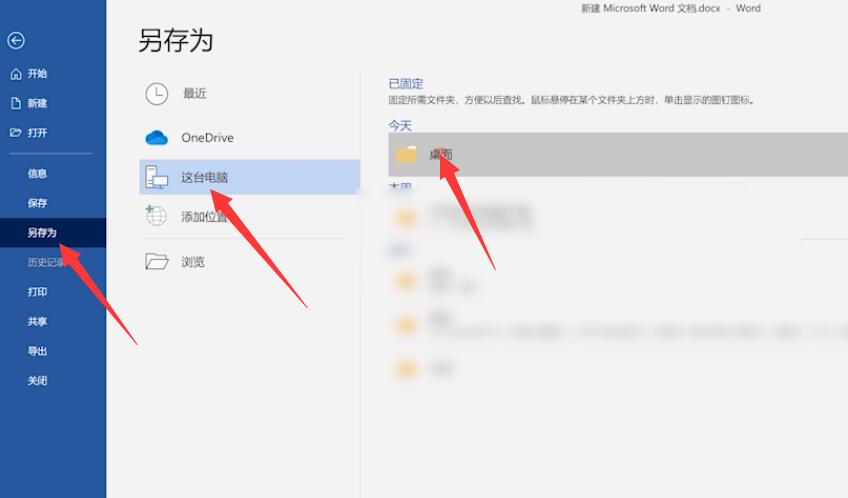Click the yellow folder icon for 桌面
Screen dimensions: 848x498
click(x=406, y=155)
